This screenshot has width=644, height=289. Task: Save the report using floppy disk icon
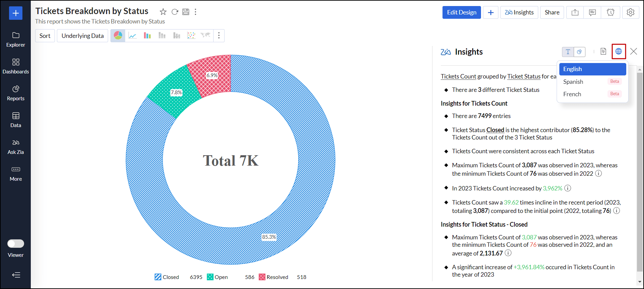(186, 12)
